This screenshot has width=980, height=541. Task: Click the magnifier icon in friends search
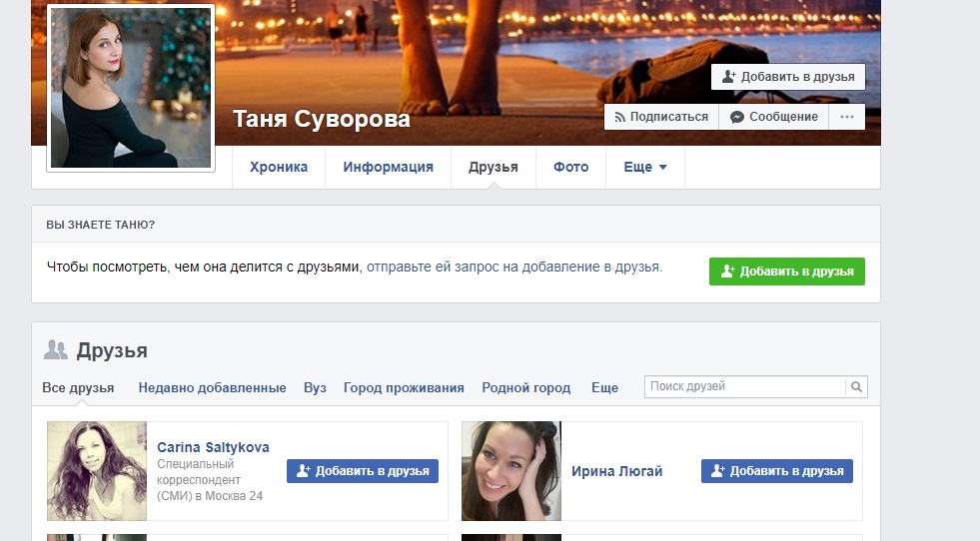coord(856,387)
